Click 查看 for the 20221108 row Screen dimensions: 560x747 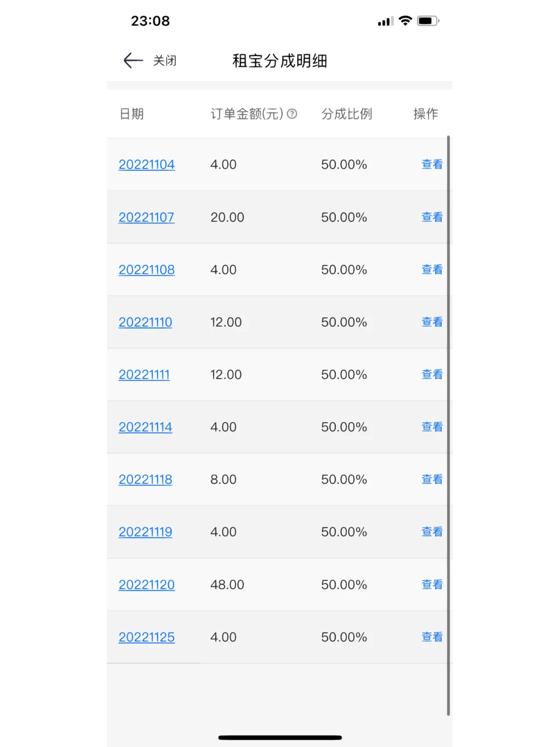click(x=432, y=269)
